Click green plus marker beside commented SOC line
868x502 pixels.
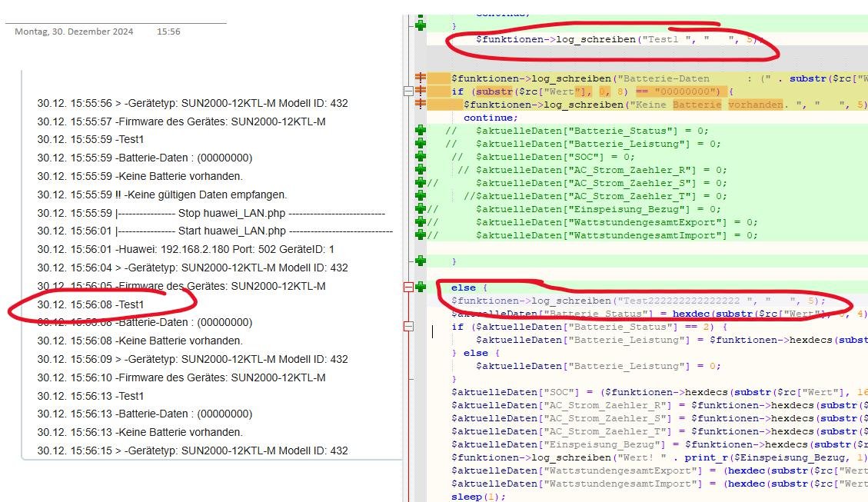(x=421, y=157)
